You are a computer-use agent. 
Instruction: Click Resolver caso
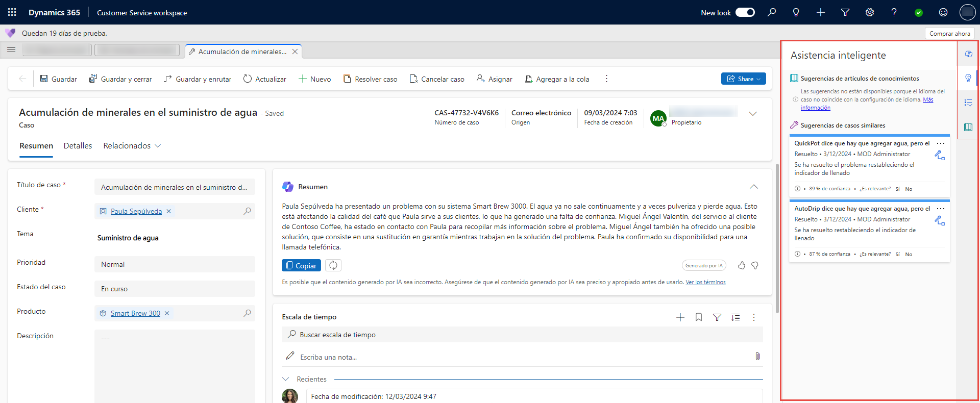pos(371,79)
